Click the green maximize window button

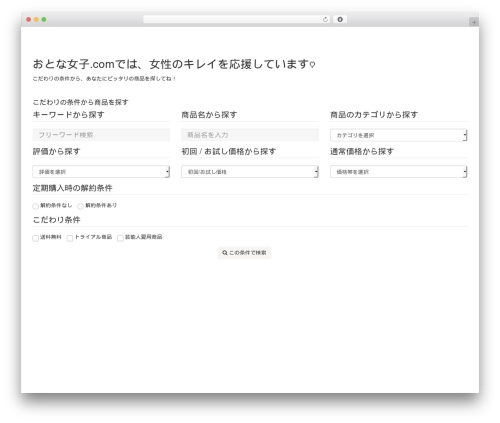[x=44, y=20]
